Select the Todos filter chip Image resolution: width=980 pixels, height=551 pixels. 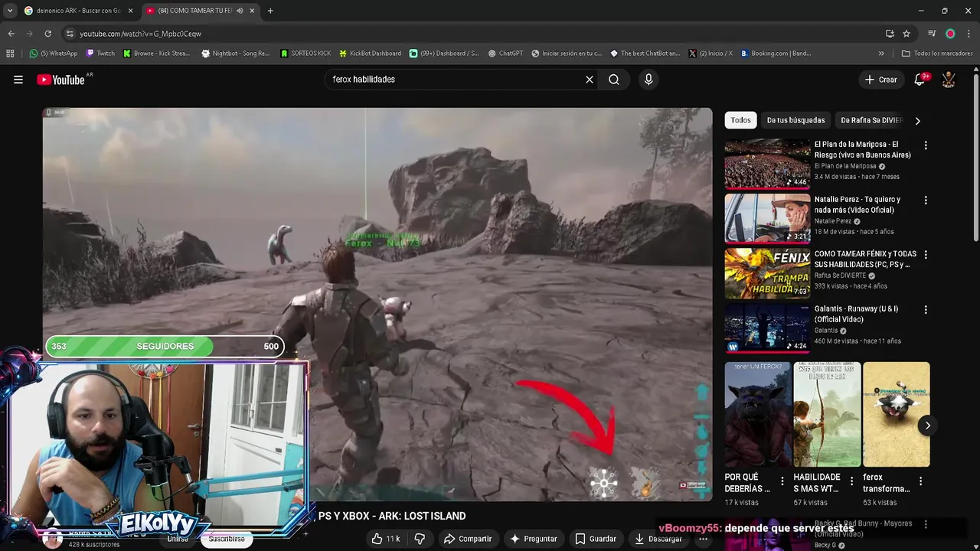pyautogui.click(x=740, y=120)
